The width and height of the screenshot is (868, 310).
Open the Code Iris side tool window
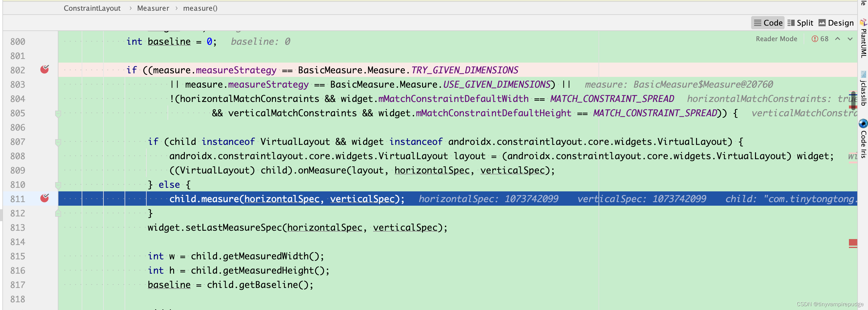pos(863,139)
